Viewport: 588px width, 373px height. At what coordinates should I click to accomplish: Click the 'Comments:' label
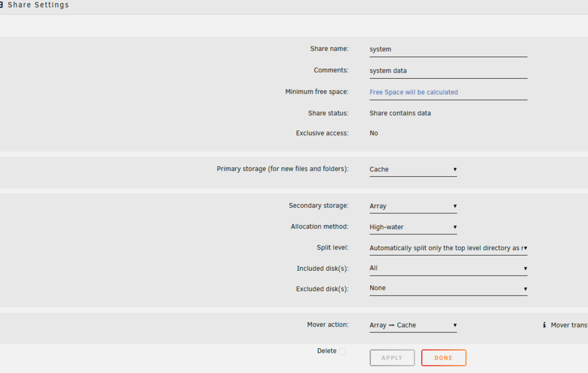point(331,70)
